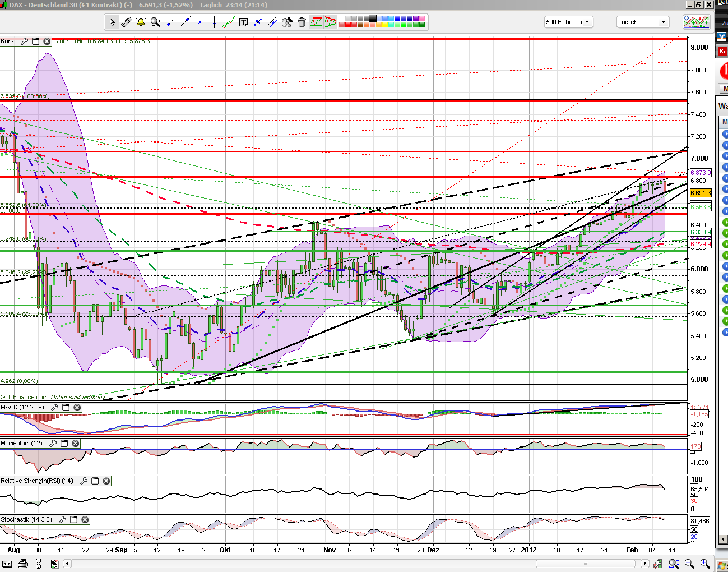The height and width of the screenshot is (572, 728).
Task: Open the 500 Einheiten units dropdown
Action: (568, 22)
